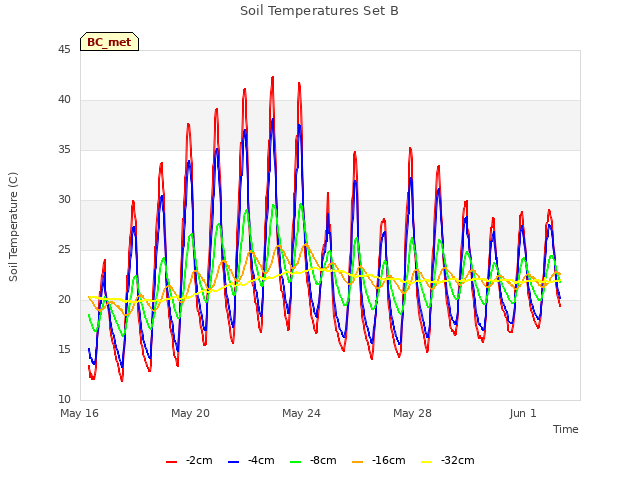Click the May 16 x-axis label
The height and width of the screenshot is (480, 640).
click(x=79, y=413)
